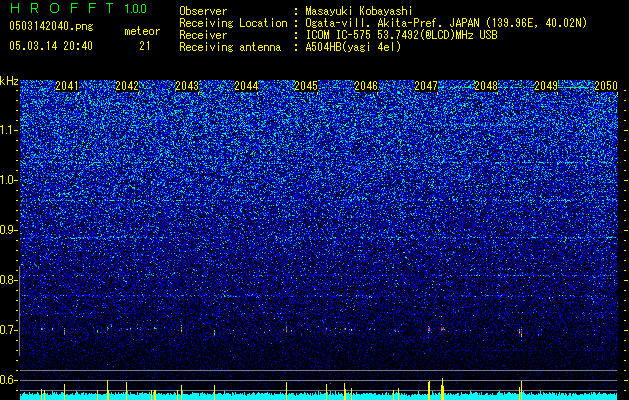The height and width of the screenshot is (400, 629).
Task: Select receiver text ICOM IC-575 53.7492(@LCD)MHz USB
Action: (401, 35)
